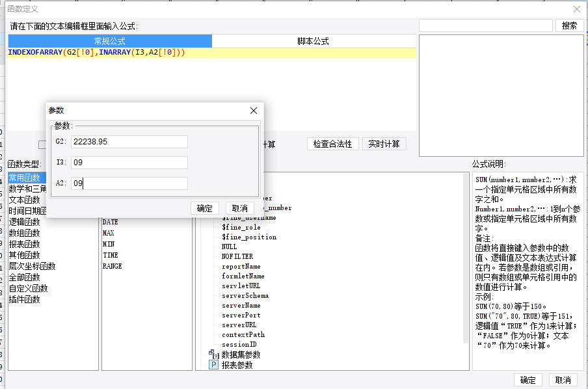Select 常用函数 function type
This screenshot has width=588, height=389.
pyautogui.click(x=27, y=178)
